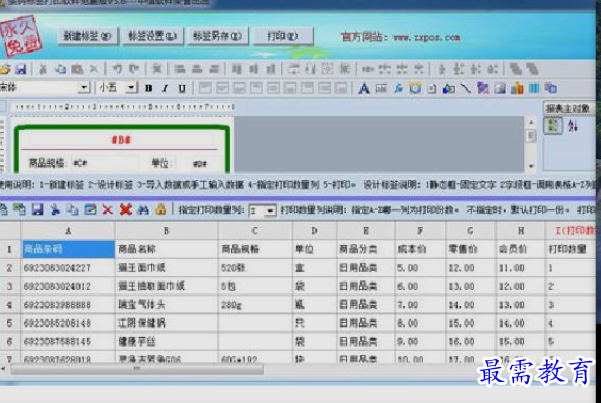Viewport: 601px width, 403px height.
Task: Select the cost price 9.00 cell
Action: (420, 342)
